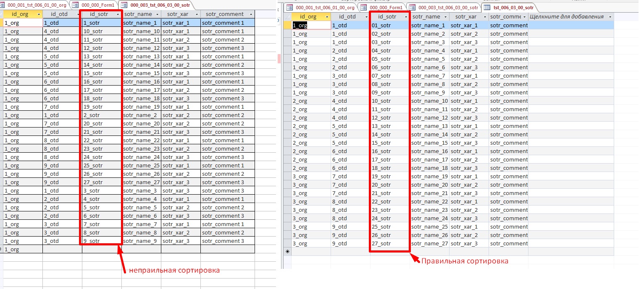Open the 000_003_tst_006_03_00_sotr tab in right window
644x289 pixels.
pos(448,8)
